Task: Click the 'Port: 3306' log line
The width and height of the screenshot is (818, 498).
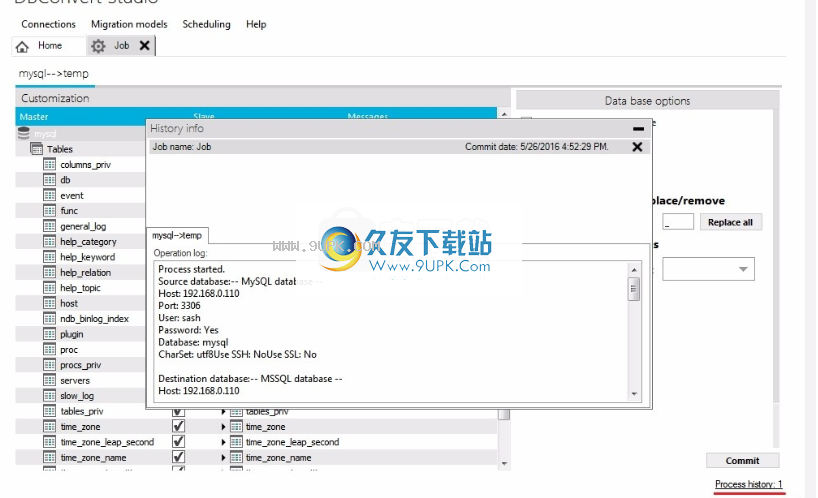Action: pyautogui.click(x=179, y=306)
